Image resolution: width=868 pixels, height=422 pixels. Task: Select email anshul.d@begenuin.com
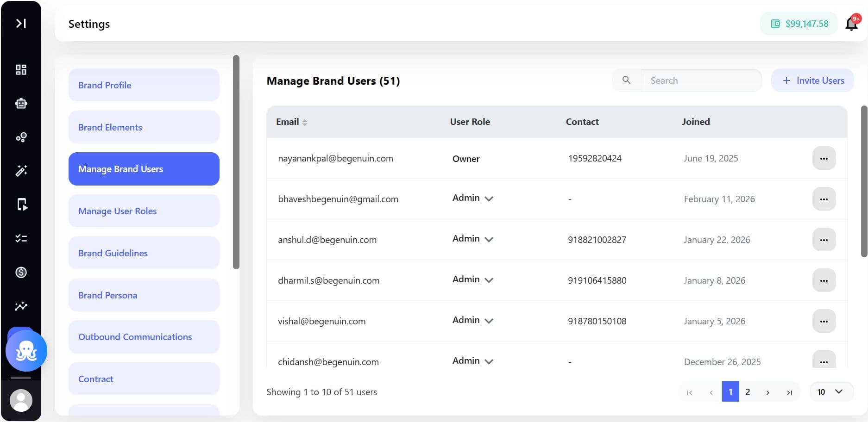point(327,240)
